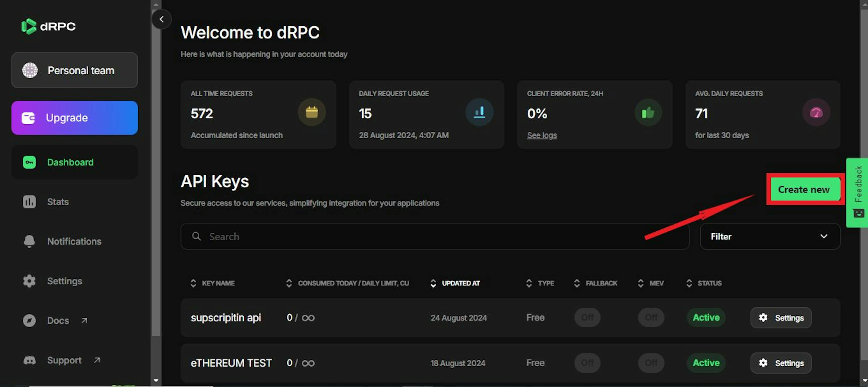Image resolution: width=868 pixels, height=387 pixels.
Task: Click gear icon in supscripitin api Settings button
Action: [763, 318]
